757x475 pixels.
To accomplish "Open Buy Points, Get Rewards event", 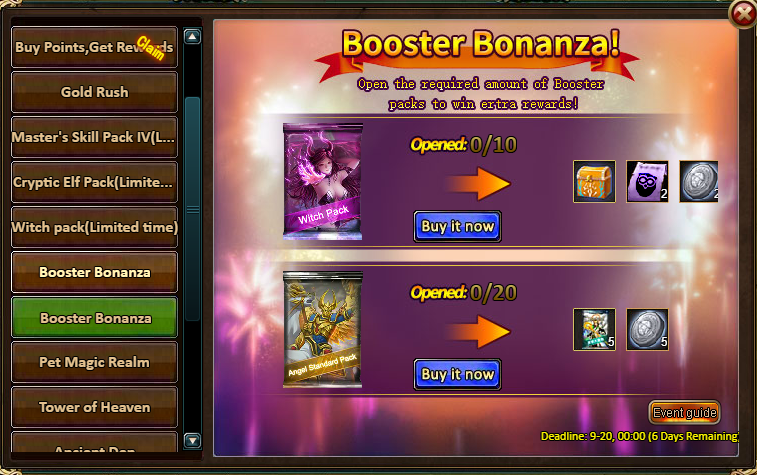I will pos(94,47).
